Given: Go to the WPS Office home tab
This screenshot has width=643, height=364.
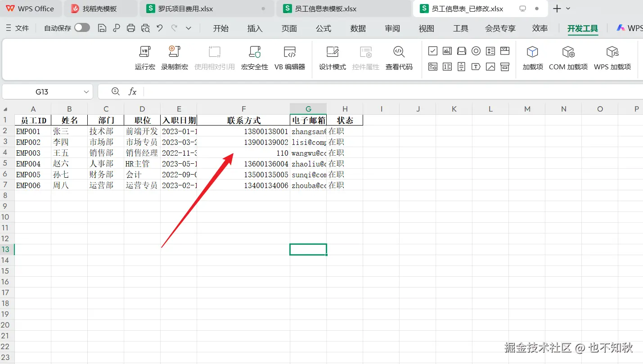Looking at the screenshot, I should tap(30, 9).
